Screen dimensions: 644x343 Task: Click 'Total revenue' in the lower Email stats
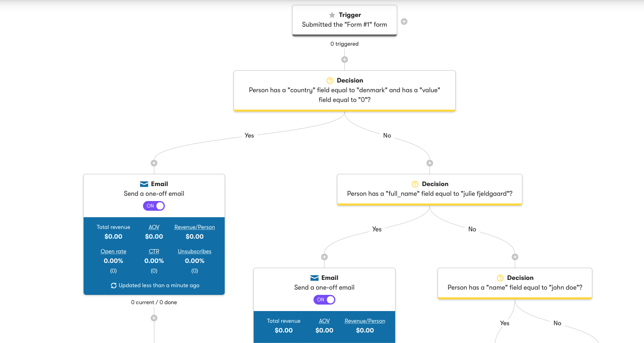pos(284,321)
